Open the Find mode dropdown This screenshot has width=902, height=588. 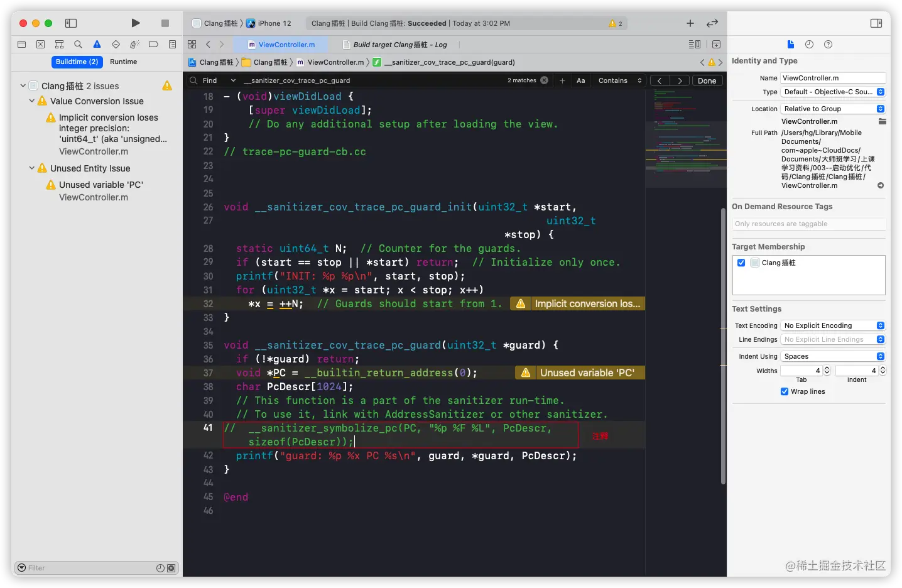coord(219,80)
